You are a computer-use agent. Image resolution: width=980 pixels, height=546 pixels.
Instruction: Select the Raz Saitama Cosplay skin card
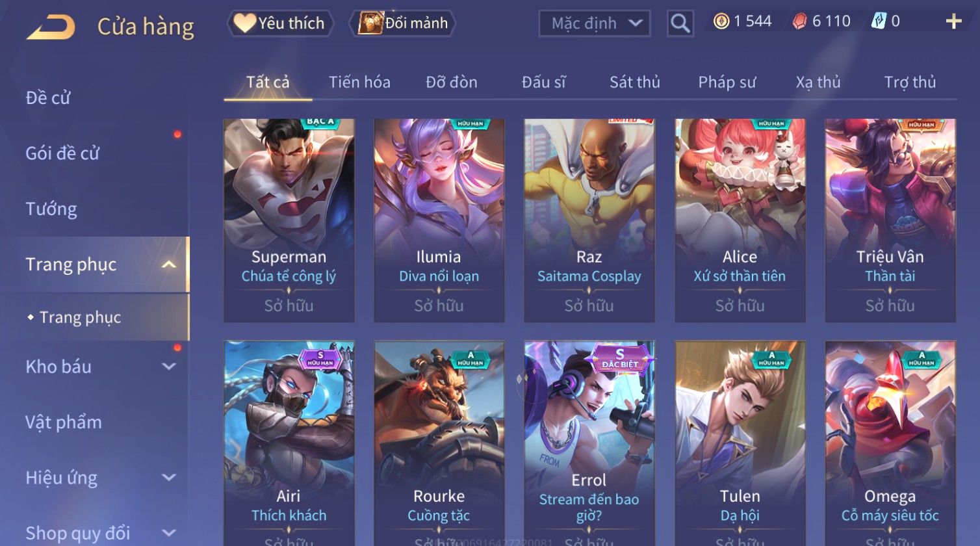coord(589,220)
